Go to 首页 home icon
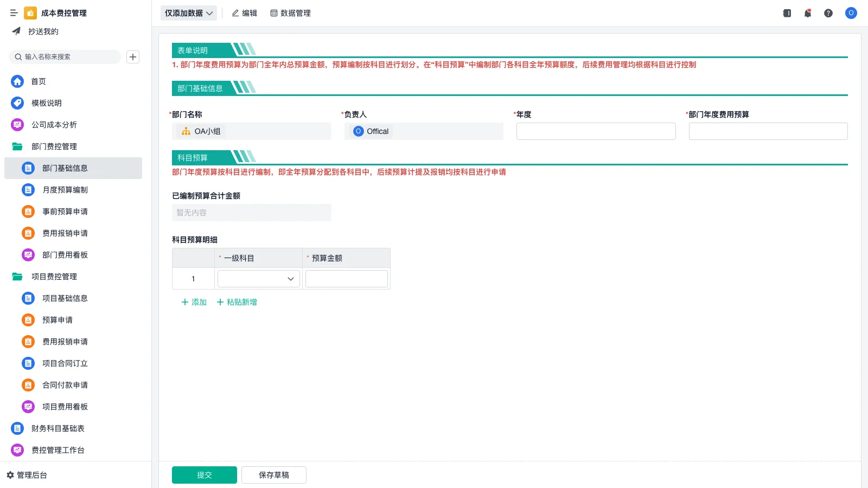The height and width of the screenshot is (488, 868). coord(17,81)
